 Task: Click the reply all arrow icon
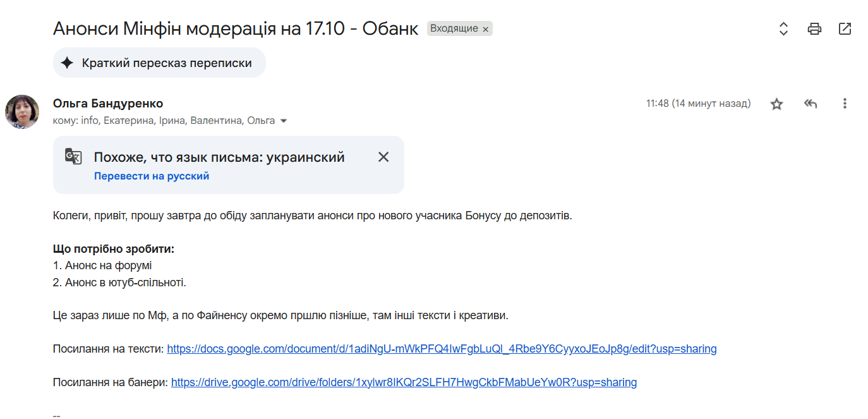coord(811,104)
